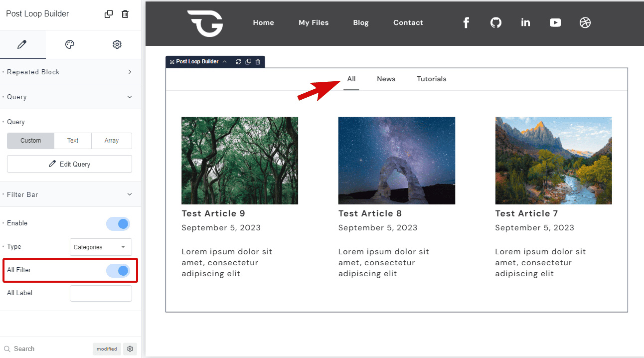Duplicate block using the sidebar header copy icon
The image size is (644, 358).
pos(109,14)
